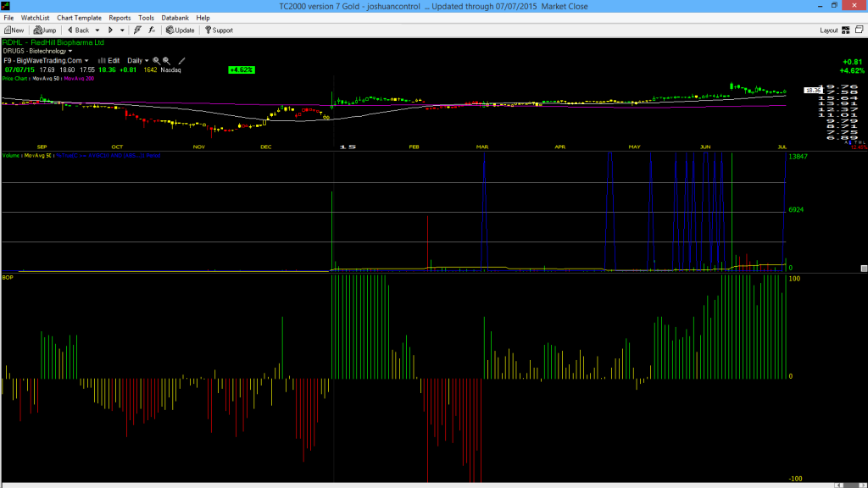
Task: Open the WatchList menu
Action: tap(35, 18)
